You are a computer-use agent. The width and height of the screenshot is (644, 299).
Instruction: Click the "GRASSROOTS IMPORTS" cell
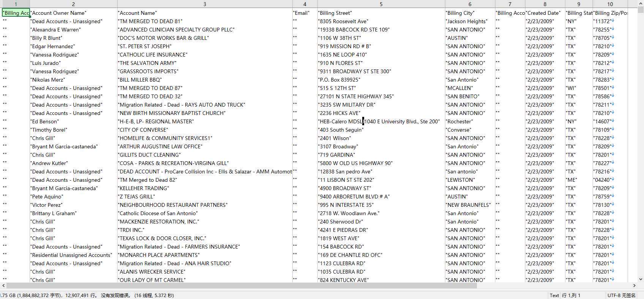205,71
